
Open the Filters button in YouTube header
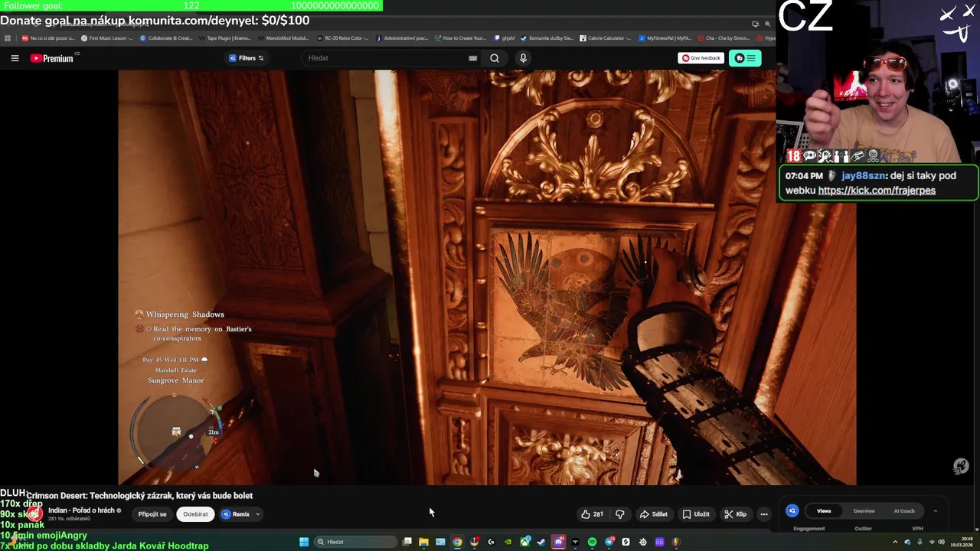246,58
